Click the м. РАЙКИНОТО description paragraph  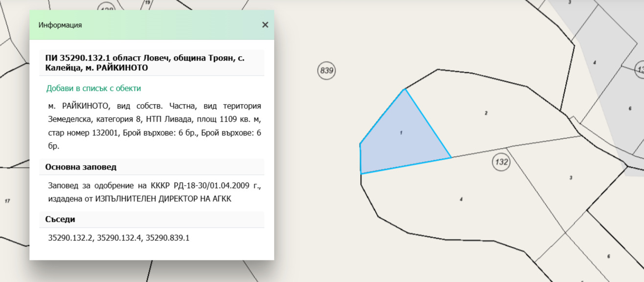(x=154, y=126)
